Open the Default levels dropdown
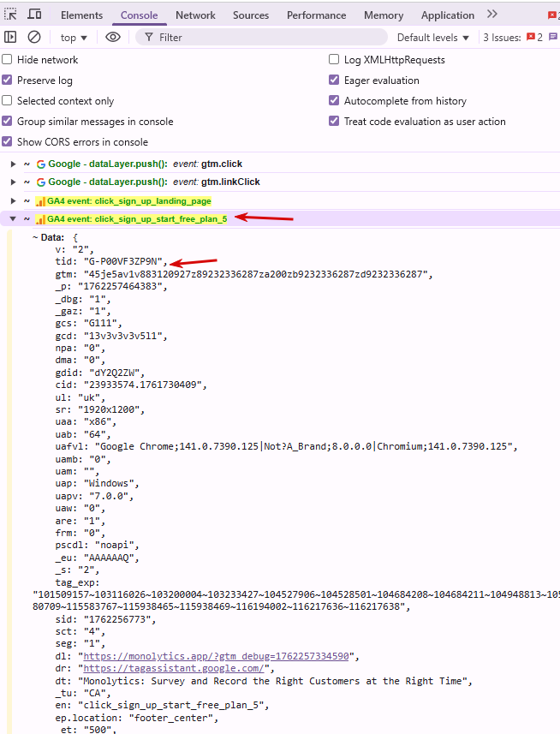This screenshot has height=734, width=560. (432, 38)
